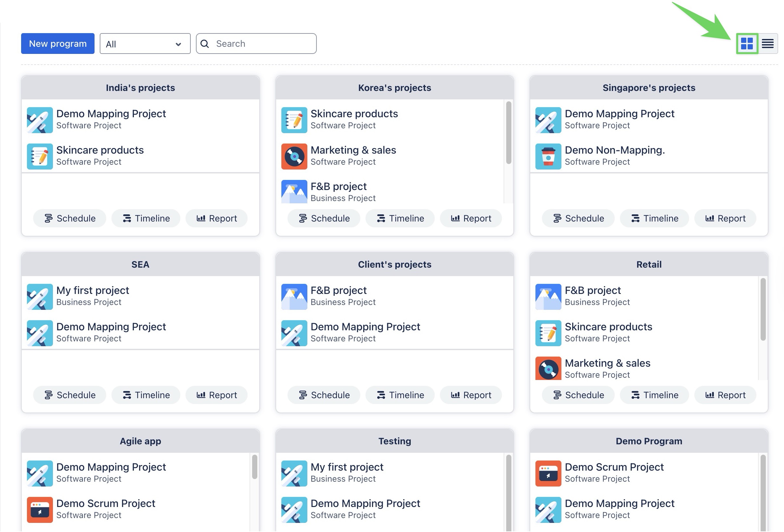Switch to grid card view

(x=747, y=44)
